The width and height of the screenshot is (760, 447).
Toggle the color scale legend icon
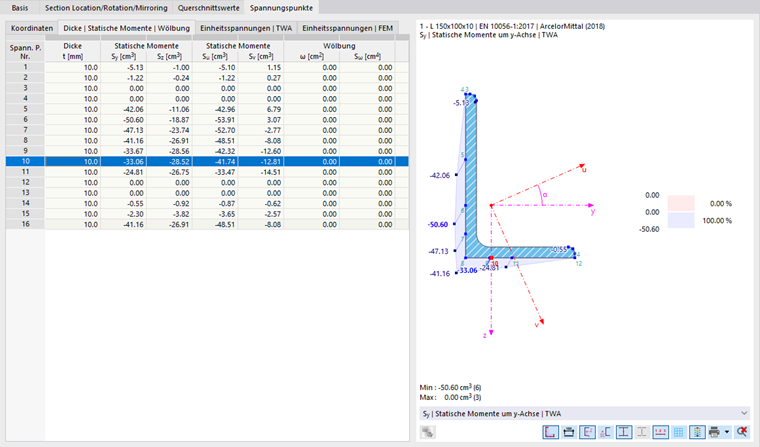[697, 431]
